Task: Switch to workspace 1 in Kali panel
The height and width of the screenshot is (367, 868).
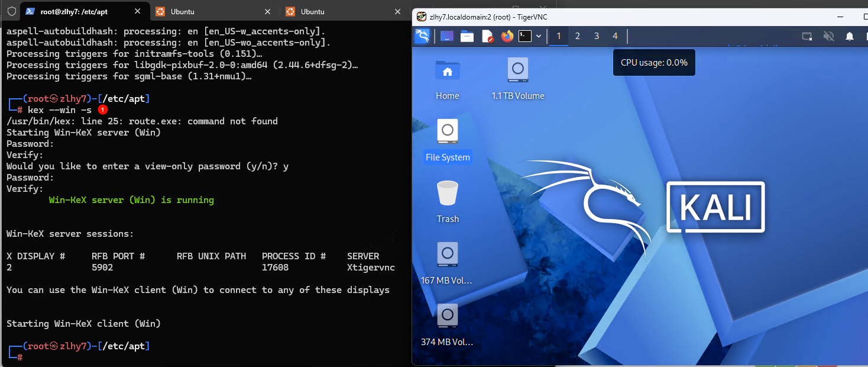Action: pos(559,36)
